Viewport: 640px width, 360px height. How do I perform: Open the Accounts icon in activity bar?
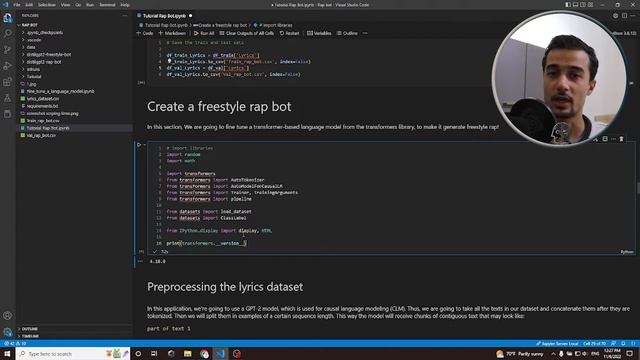click(7, 315)
